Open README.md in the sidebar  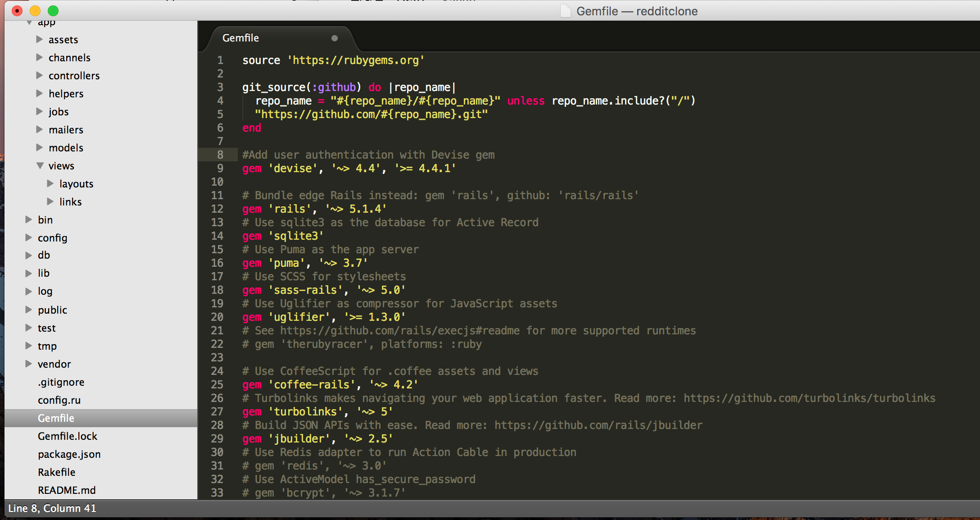[67, 490]
